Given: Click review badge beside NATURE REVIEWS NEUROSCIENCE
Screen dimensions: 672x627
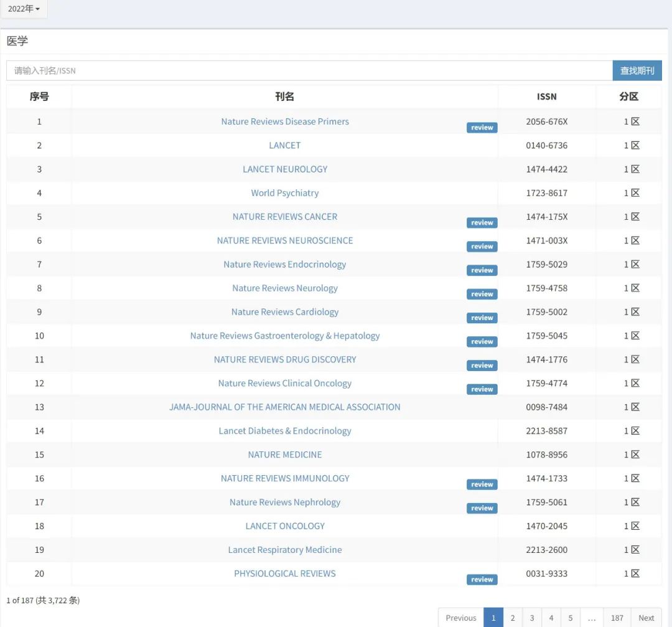Looking at the screenshot, I should pos(482,247).
